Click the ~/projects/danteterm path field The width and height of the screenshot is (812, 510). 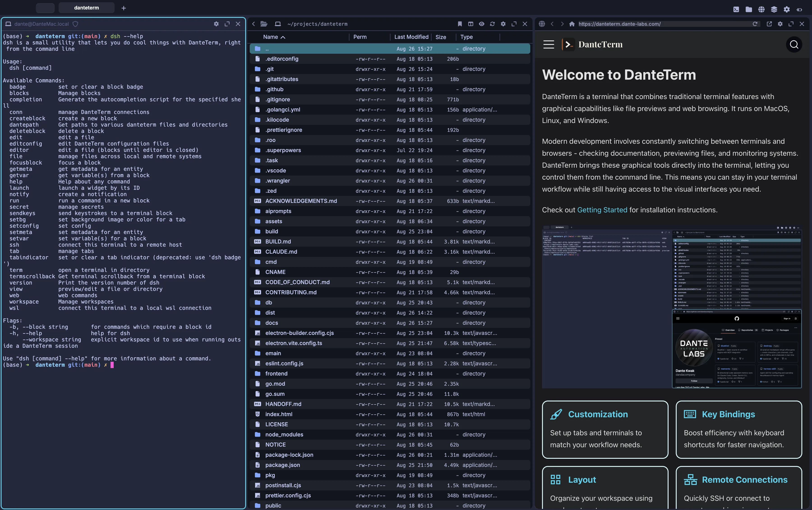(317, 24)
